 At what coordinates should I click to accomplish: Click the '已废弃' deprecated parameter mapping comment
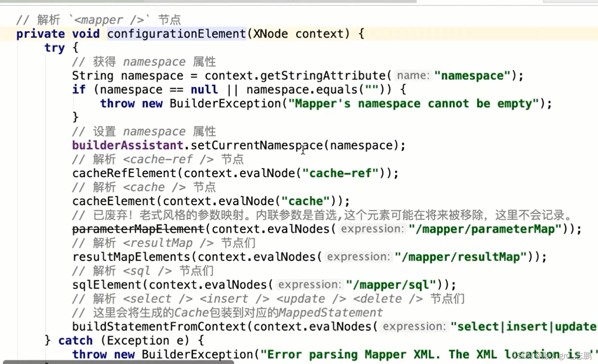point(322,215)
